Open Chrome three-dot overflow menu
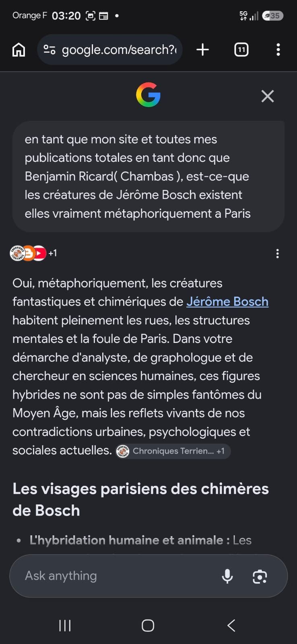Viewport: 297px width, 644px height. pos(278,50)
